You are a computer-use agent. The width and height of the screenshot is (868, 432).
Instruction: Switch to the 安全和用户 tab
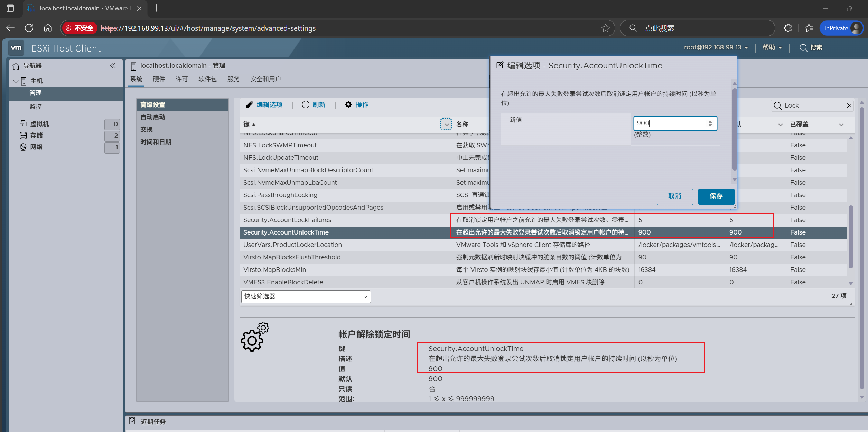click(x=265, y=79)
